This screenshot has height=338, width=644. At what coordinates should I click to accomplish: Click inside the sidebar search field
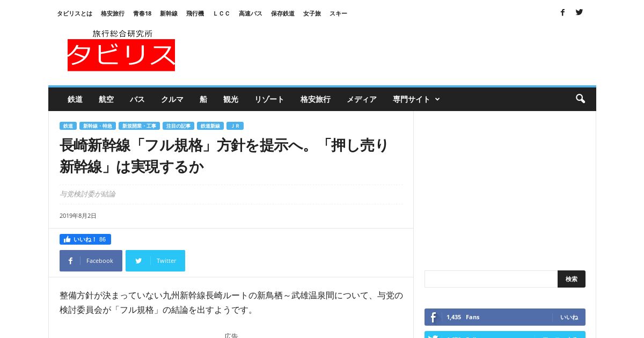point(491,279)
